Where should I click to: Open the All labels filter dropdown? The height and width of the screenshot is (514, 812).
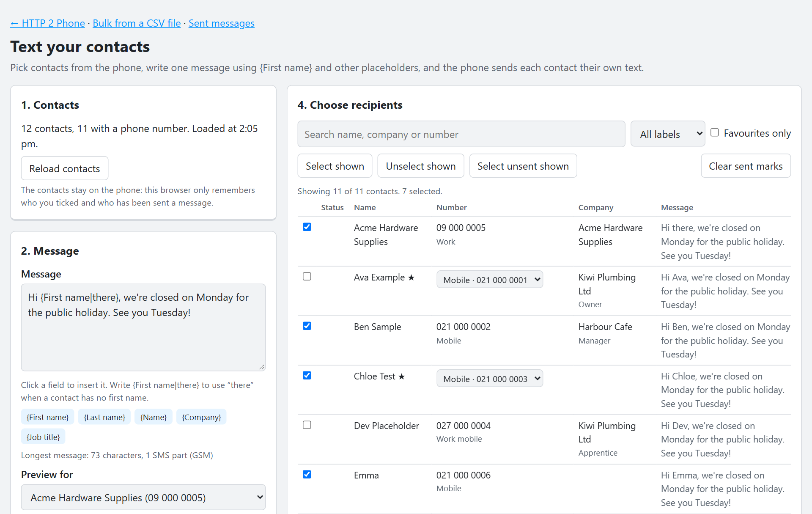tap(668, 134)
